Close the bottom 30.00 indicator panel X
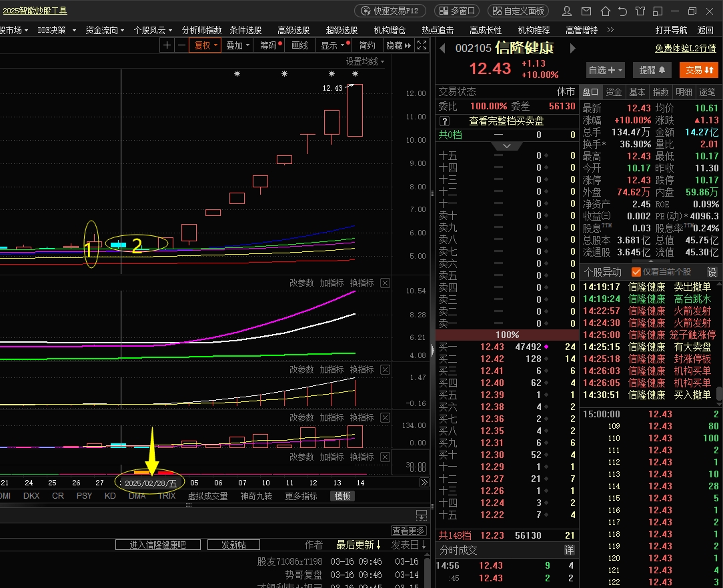This screenshot has height=588, width=723. [x=385, y=457]
